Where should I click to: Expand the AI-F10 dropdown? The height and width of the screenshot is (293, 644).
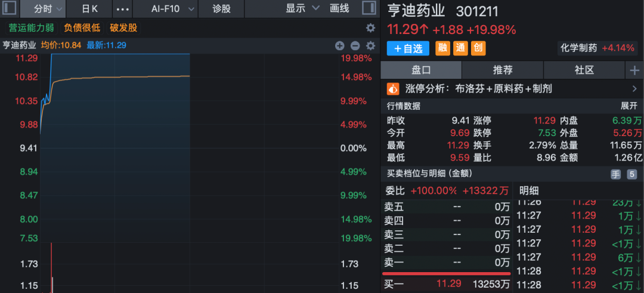pos(191,8)
